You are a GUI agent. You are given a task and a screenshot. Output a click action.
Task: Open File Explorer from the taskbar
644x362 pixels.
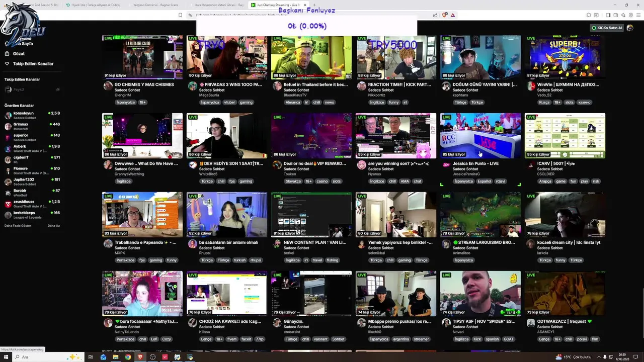tap(115, 357)
